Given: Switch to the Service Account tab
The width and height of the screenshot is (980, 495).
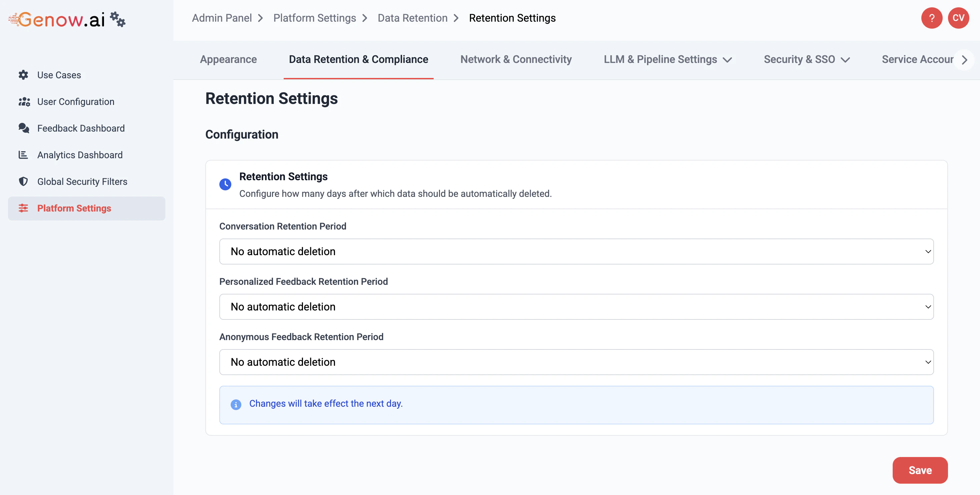Looking at the screenshot, I should [x=918, y=59].
